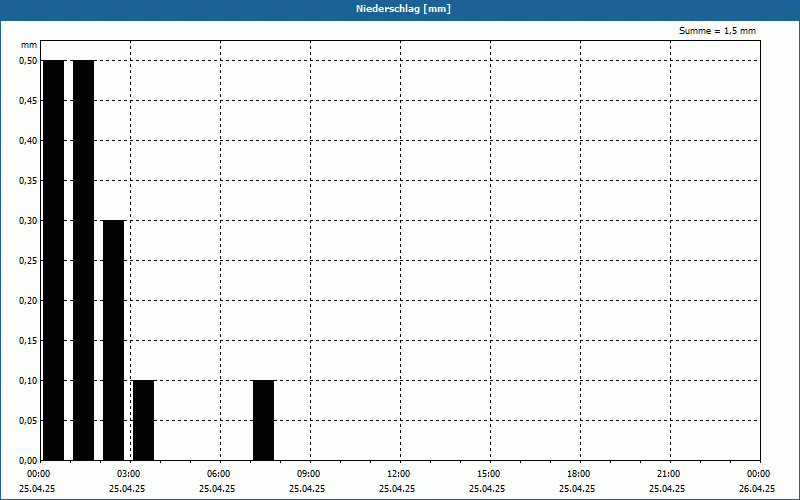Select the 06:00 time label
800x500 pixels.
pos(217,474)
